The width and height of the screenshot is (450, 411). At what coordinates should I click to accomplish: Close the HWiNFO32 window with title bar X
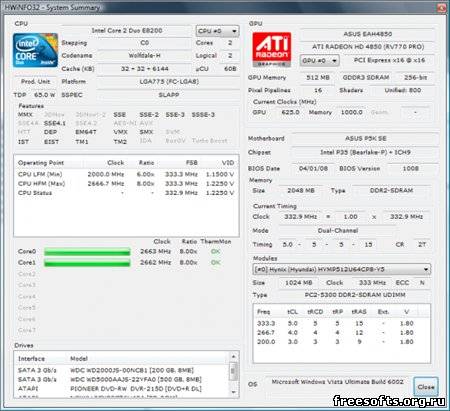pyautogui.click(x=442, y=7)
